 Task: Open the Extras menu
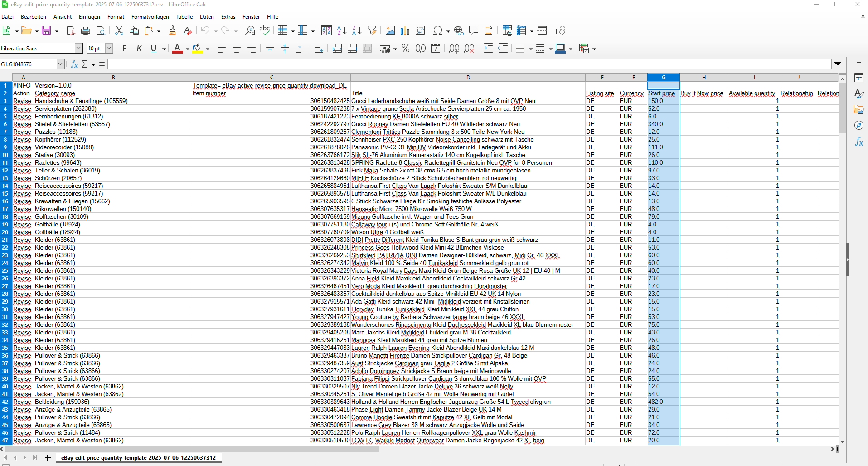click(228, 17)
